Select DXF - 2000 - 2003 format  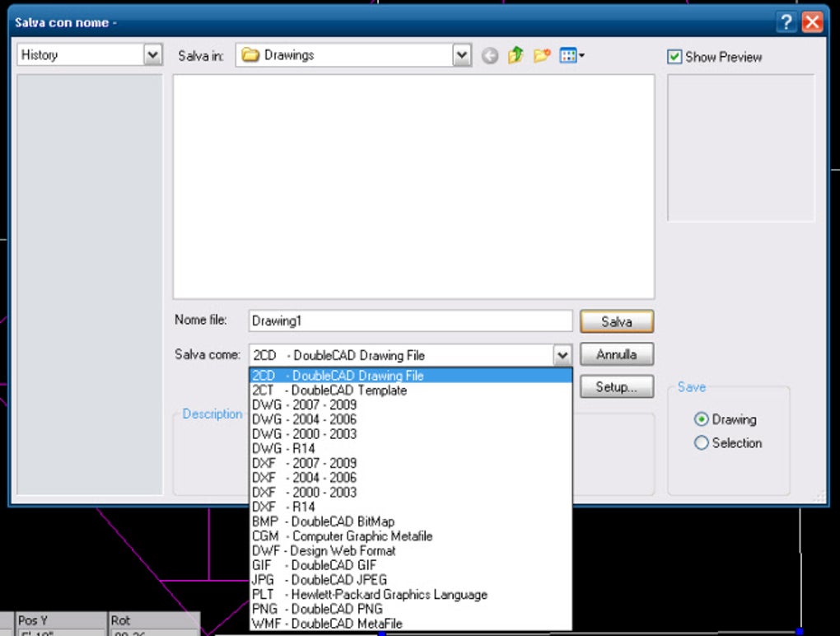tap(411, 492)
